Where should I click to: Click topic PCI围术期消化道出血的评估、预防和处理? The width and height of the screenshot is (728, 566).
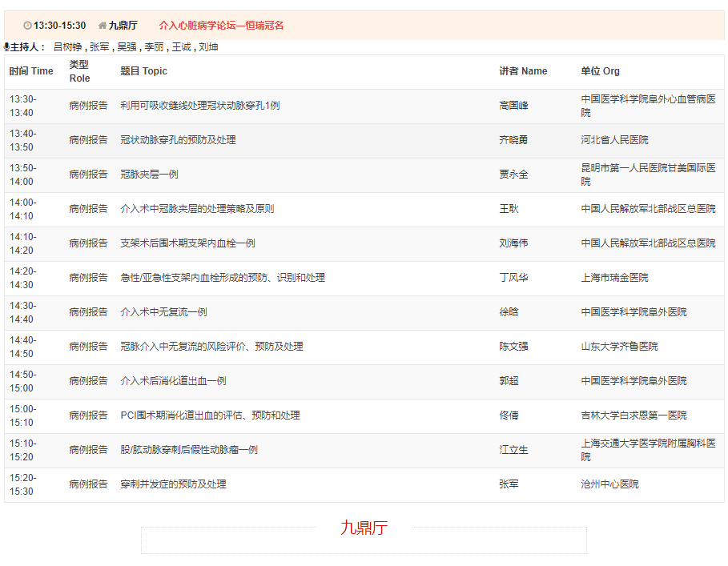[210, 415]
